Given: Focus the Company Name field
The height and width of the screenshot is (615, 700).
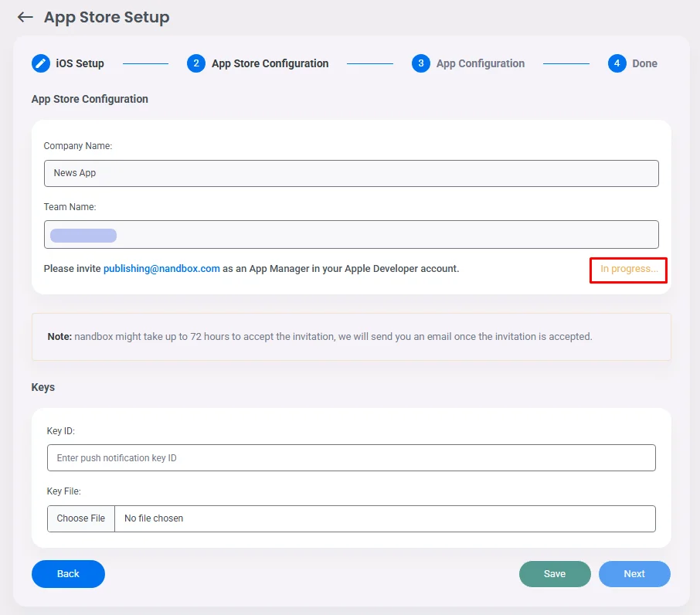Looking at the screenshot, I should pos(351,173).
